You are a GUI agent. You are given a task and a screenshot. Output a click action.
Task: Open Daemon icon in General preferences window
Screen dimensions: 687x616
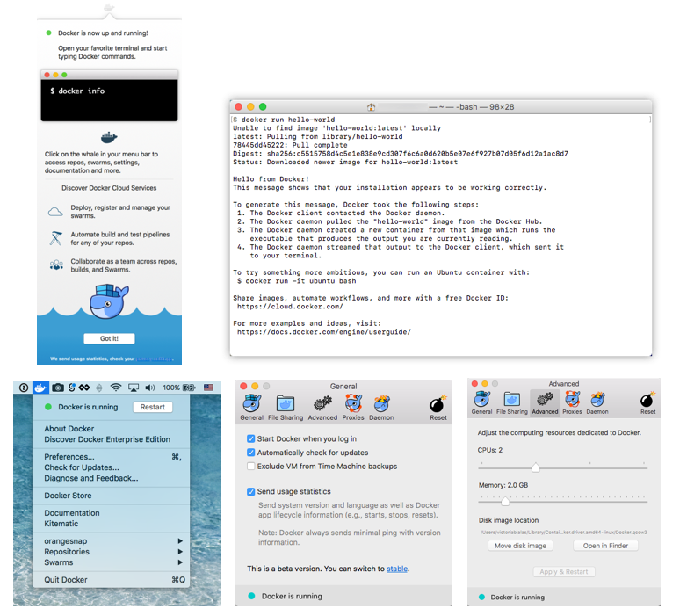click(381, 408)
